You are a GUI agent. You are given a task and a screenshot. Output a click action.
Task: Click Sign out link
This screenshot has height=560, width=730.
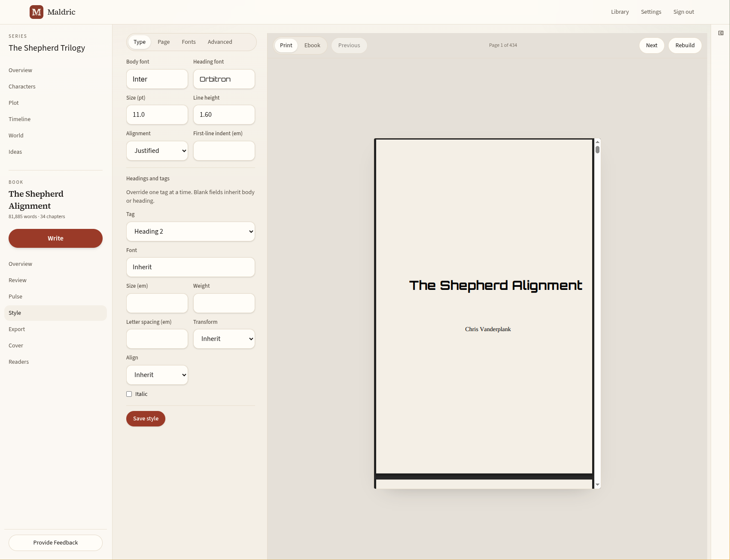[684, 12]
